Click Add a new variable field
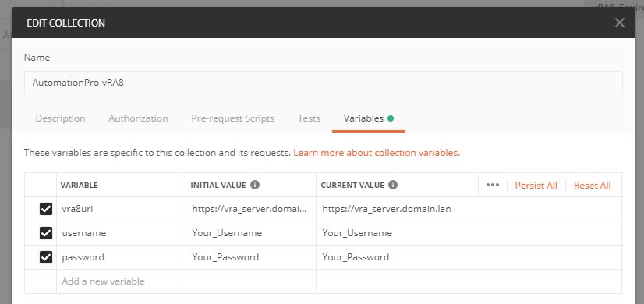This screenshot has height=304, width=644. pos(121,281)
